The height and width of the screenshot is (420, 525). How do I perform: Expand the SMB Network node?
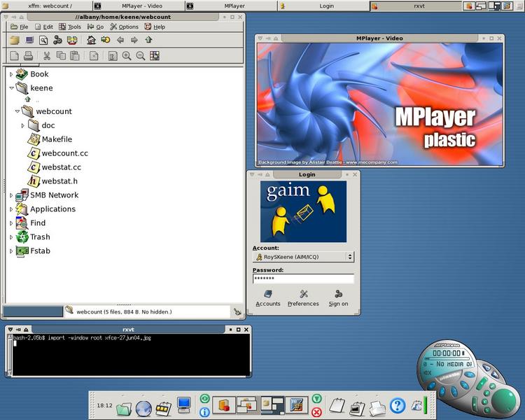pyautogui.click(x=11, y=195)
